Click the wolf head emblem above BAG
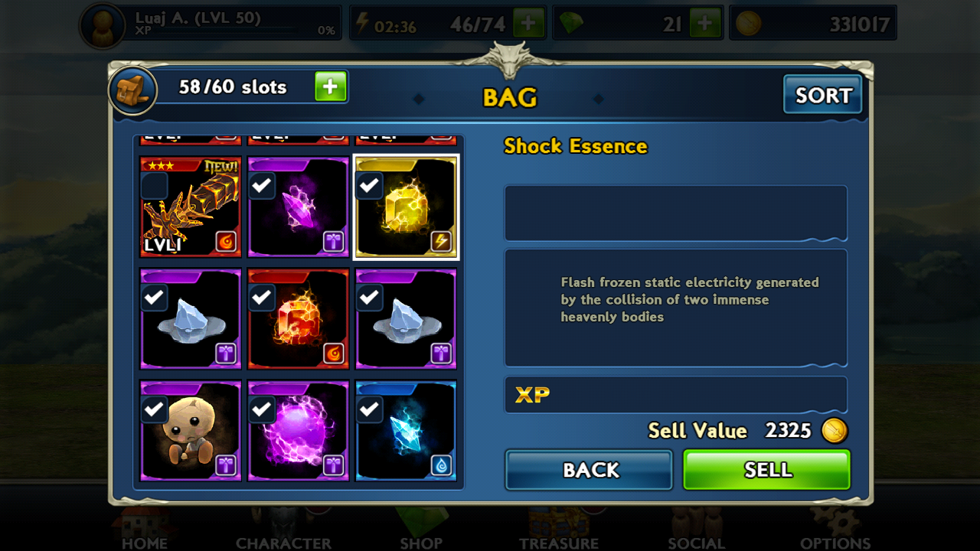This screenshot has width=980, height=551. tap(510, 59)
